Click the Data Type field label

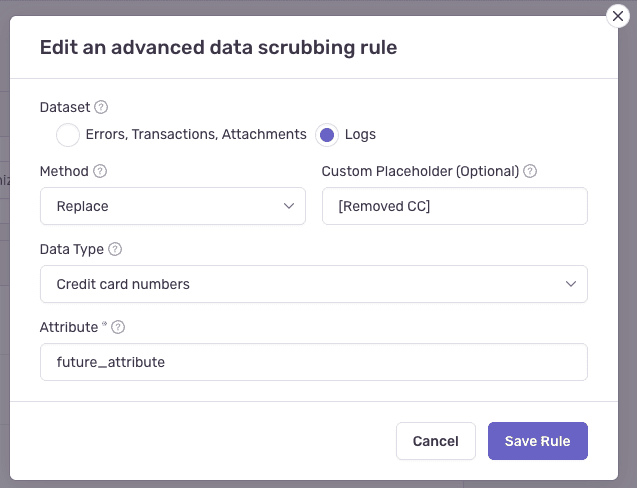pyautogui.click(x=71, y=249)
